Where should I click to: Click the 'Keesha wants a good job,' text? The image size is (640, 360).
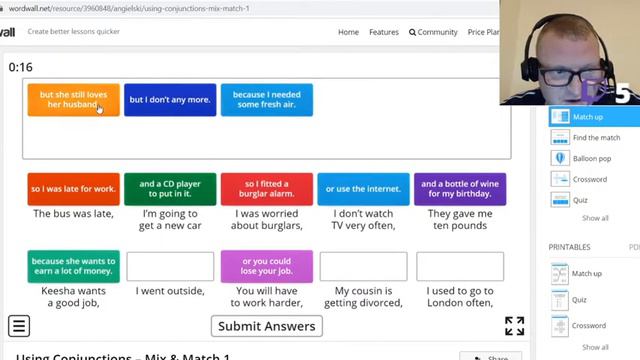[73, 297]
